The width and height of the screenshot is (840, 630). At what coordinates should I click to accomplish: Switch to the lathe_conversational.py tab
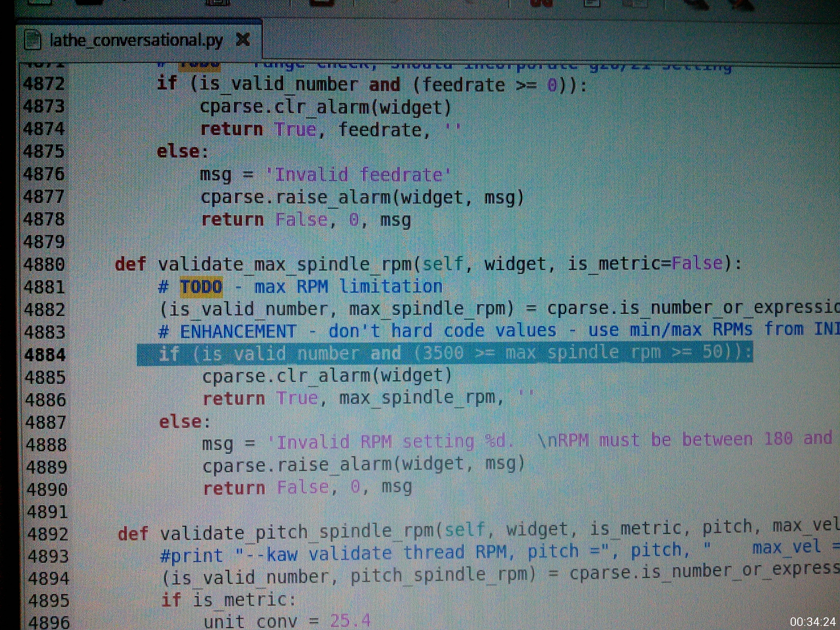[136, 40]
